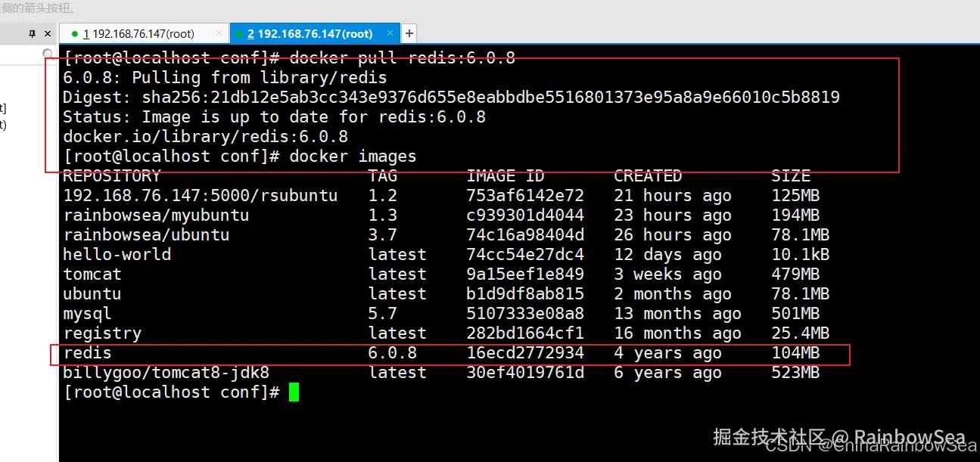Screen dimensions: 980x462
Task: Click repository name 'tomcat'
Action: point(92,274)
